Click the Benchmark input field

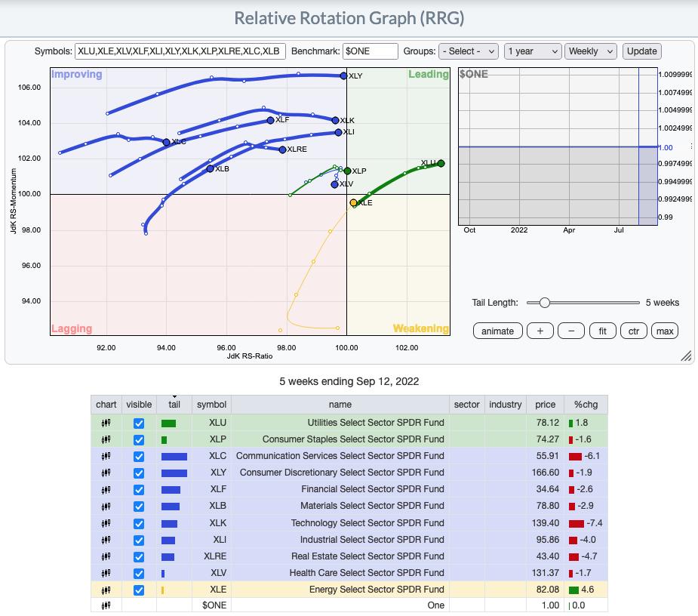coord(370,51)
